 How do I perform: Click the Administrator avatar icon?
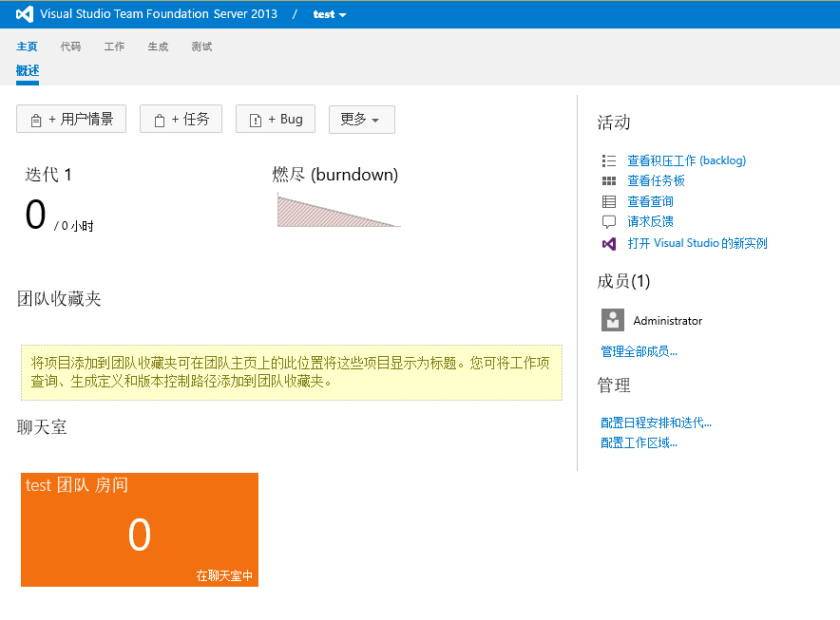[x=613, y=320]
